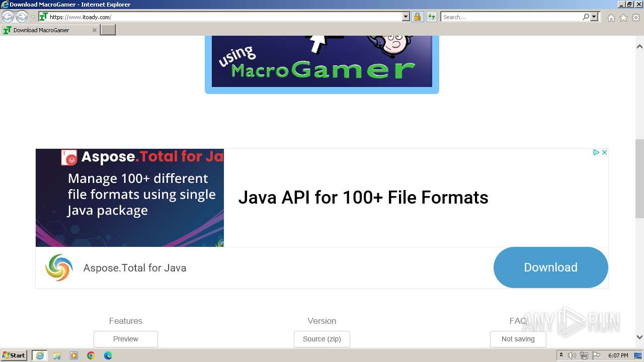The image size is (644, 362).
Task: Open the volume speaker tray icon
Action: point(572,355)
